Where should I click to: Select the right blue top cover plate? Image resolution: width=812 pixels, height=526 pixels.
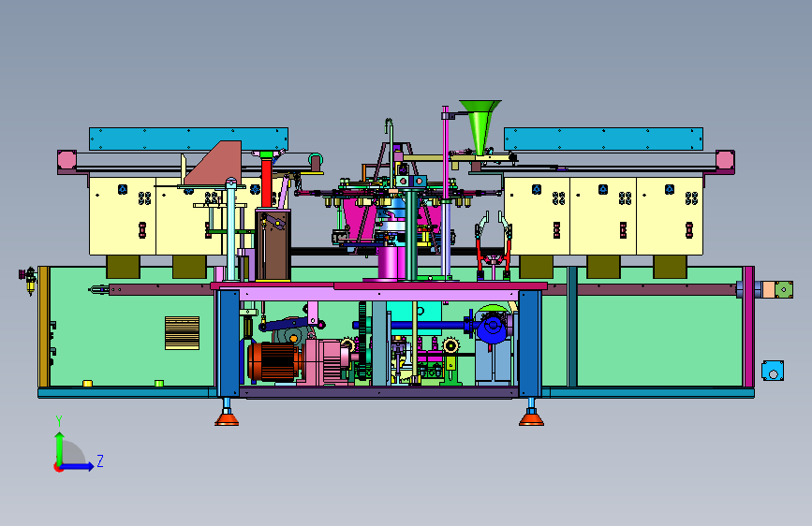(603, 139)
